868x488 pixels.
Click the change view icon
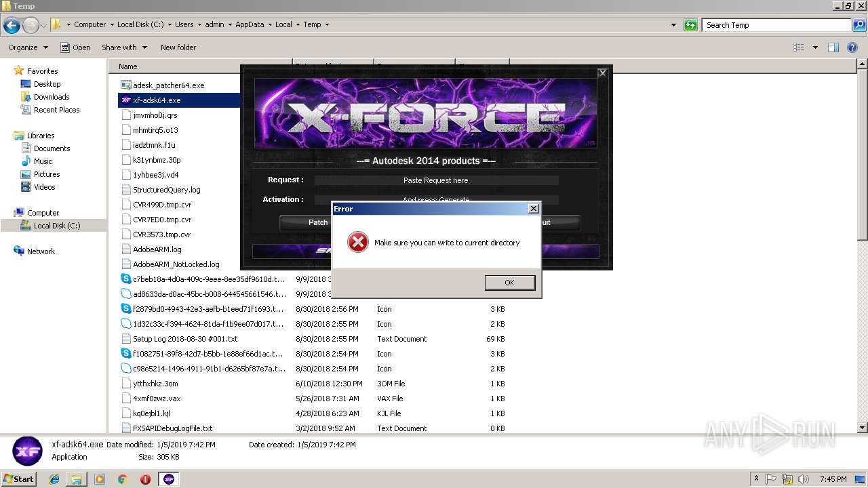point(799,47)
